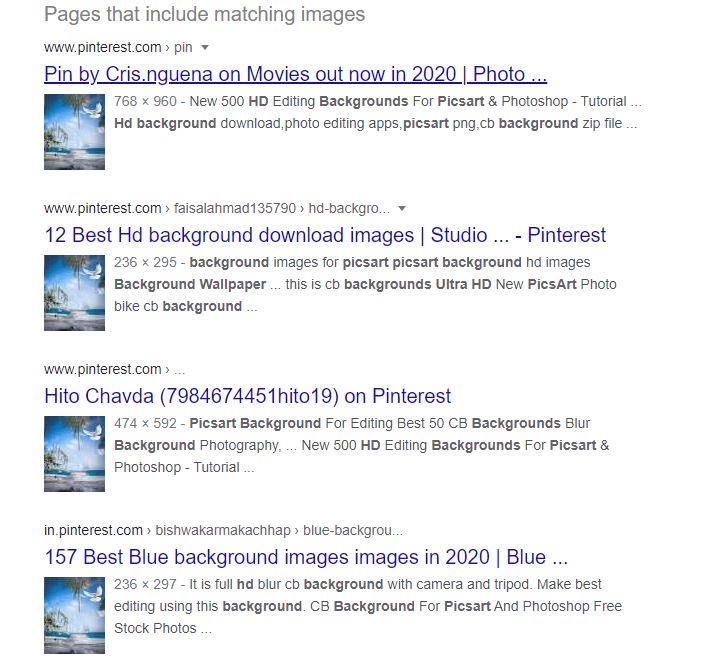716x658 pixels.
Task: Open 'Pin by Cris.nguena on Movies' result link
Action: click(295, 74)
